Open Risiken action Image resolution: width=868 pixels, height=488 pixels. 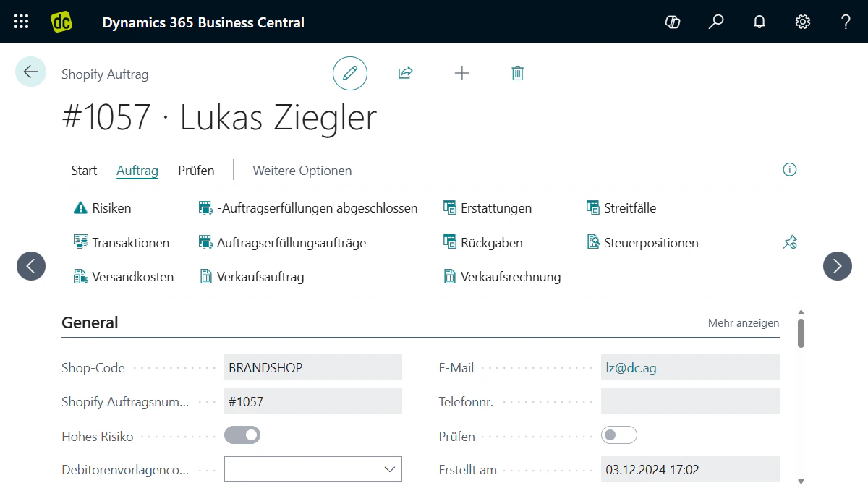pyautogui.click(x=103, y=208)
